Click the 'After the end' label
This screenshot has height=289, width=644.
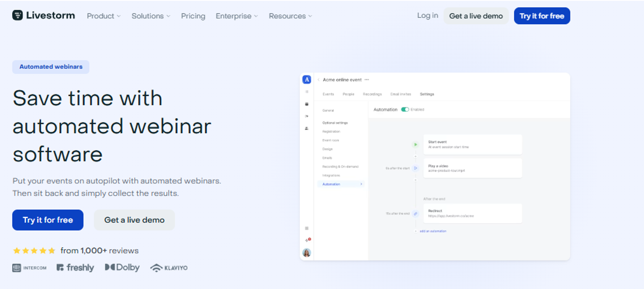point(434,199)
